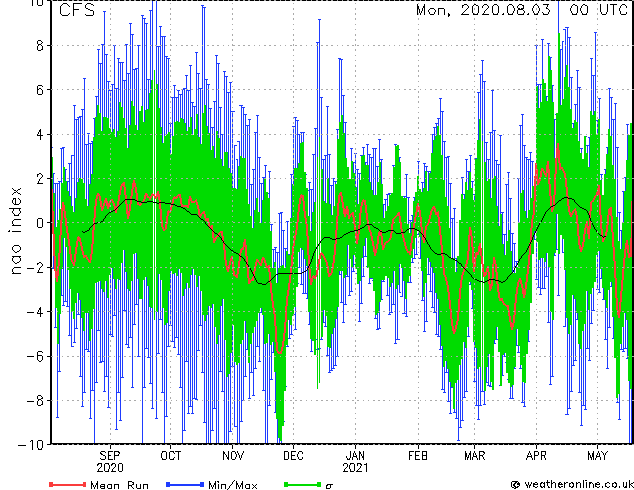Click the SEP 2020 axis label
The image size is (634, 490).
tap(110, 462)
